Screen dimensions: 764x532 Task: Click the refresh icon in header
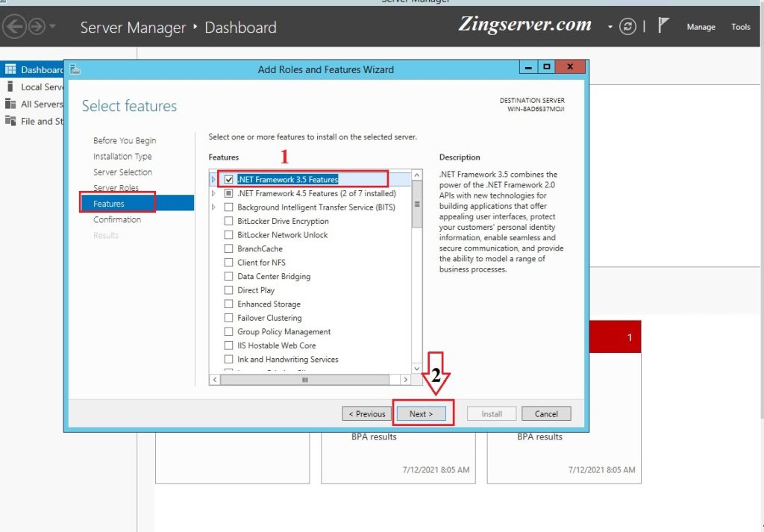(x=627, y=26)
